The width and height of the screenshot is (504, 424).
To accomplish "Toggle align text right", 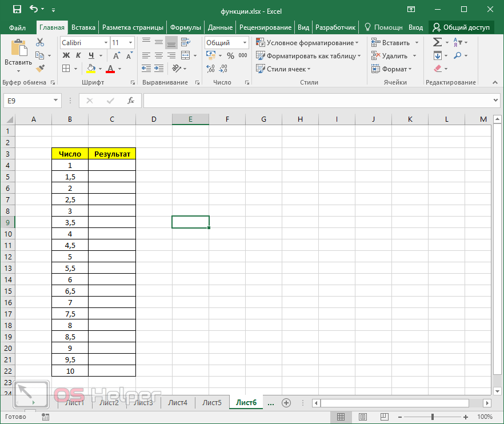I will (x=171, y=55).
